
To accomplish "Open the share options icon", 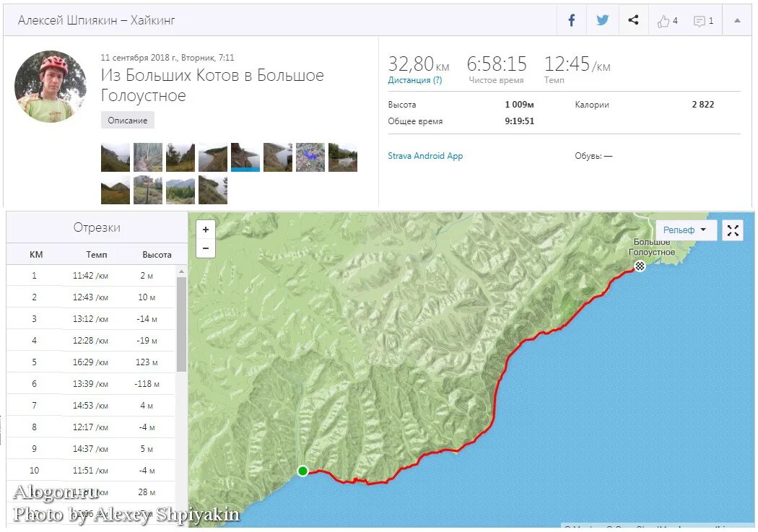I will pos(633,20).
